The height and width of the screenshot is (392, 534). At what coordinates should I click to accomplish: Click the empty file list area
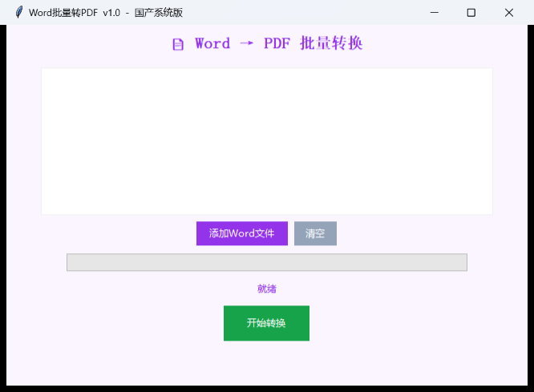pos(267,141)
